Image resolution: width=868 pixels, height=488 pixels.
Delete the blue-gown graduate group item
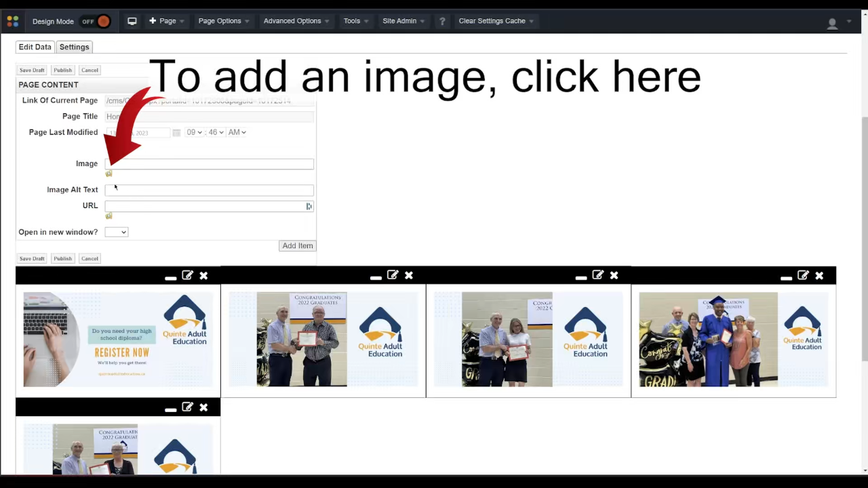[x=819, y=275]
